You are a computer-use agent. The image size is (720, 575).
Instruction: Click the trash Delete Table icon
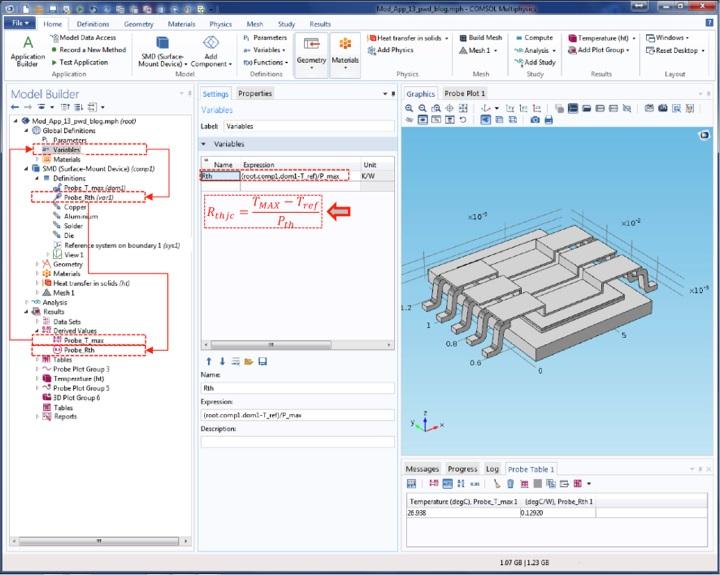tap(511, 484)
